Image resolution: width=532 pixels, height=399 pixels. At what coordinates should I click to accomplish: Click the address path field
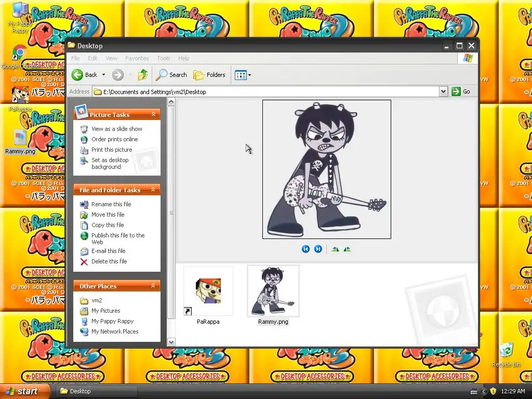[265, 91]
